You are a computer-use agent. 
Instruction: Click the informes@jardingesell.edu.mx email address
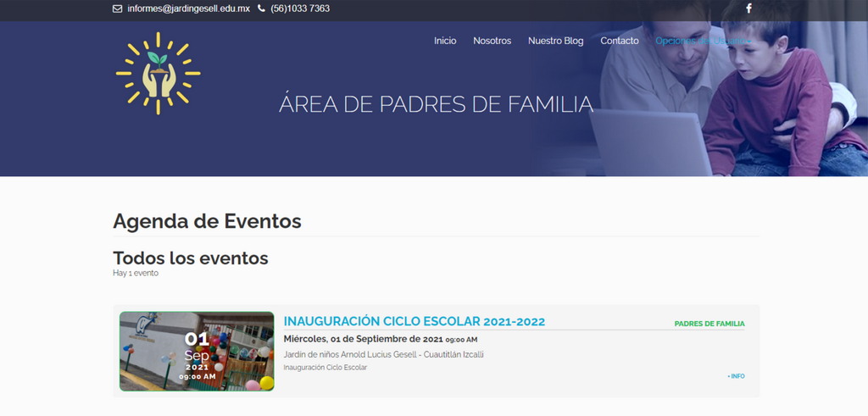click(188, 8)
